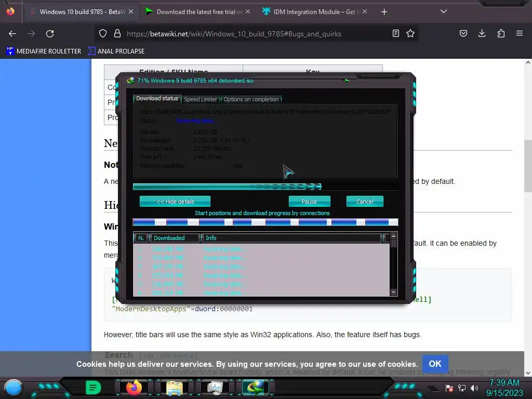Click the Downloaded column header
The image size is (532, 399).
174,238
